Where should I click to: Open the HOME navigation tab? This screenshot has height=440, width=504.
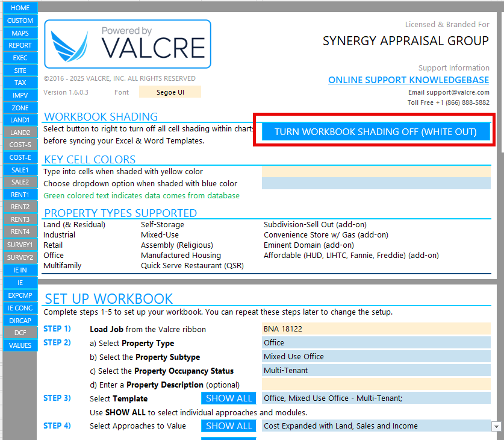(20, 8)
